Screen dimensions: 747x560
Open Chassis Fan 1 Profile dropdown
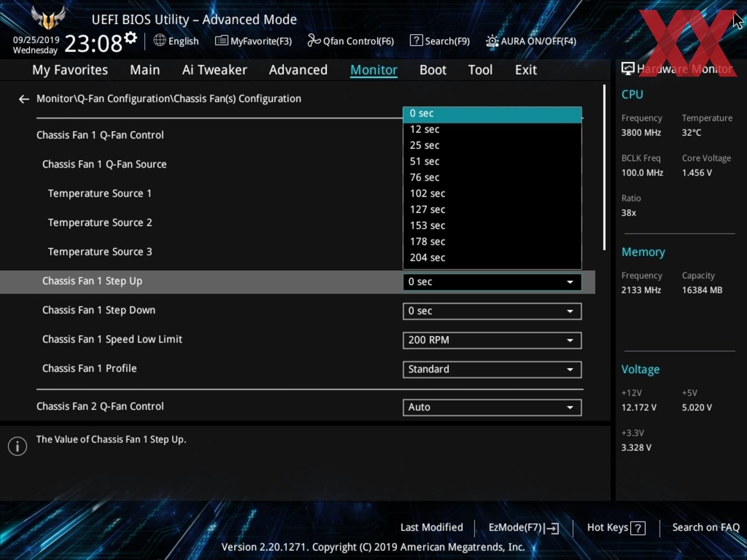click(x=492, y=369)
